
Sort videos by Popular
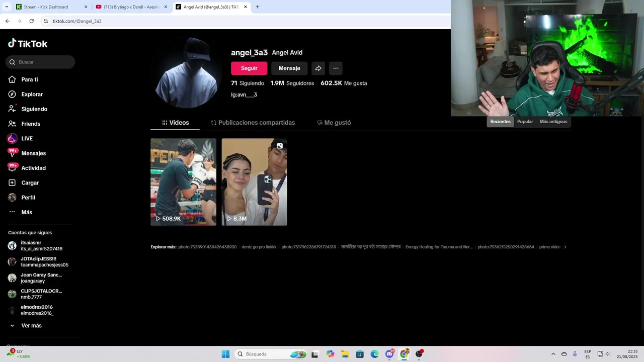pos(525,122)
